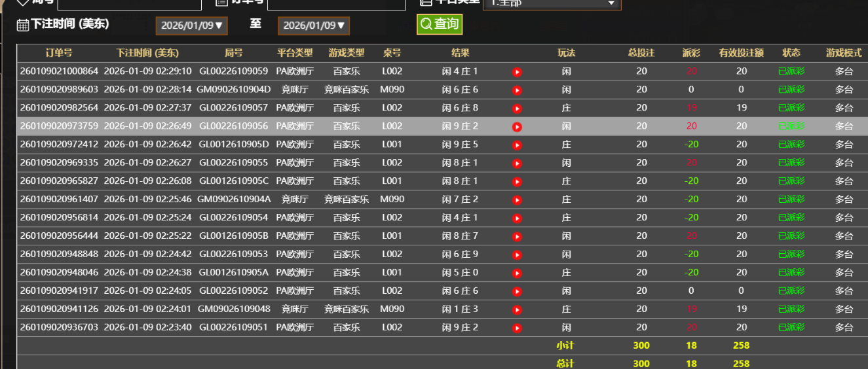Image resolution: width=868 pixels, height=369 pixels.
Task: Play replay for order 260109021000864
Action: tap(517, 72)
